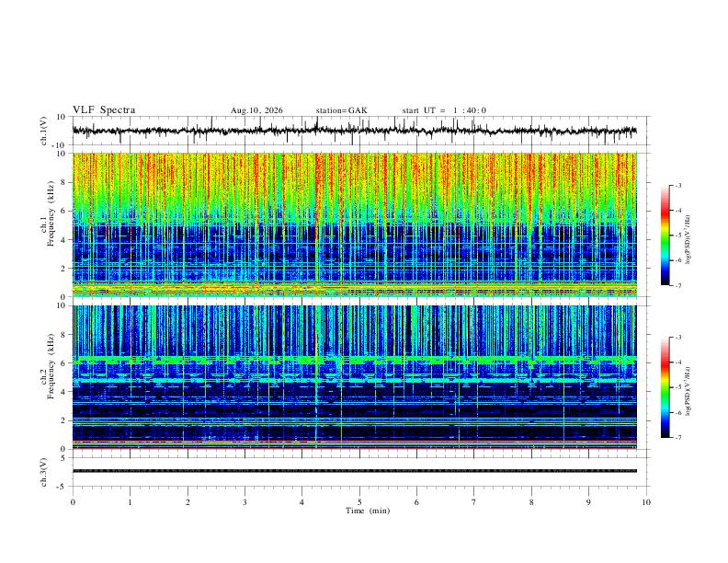Click the Aug.10, 2026 date label
Image resolution: width=728 pixels, height=563 pixels.
pos(256,110)
